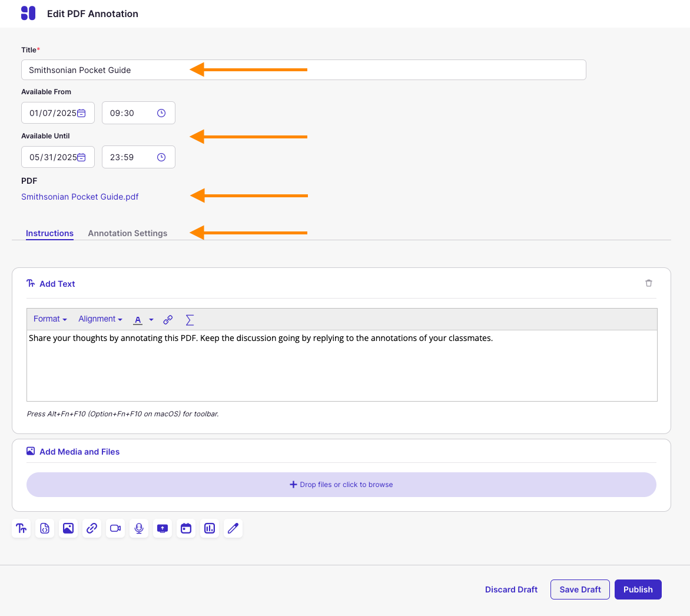690x616 pixels.
Task: Open the Format dropdown
Action: click(x=50, y=319)
